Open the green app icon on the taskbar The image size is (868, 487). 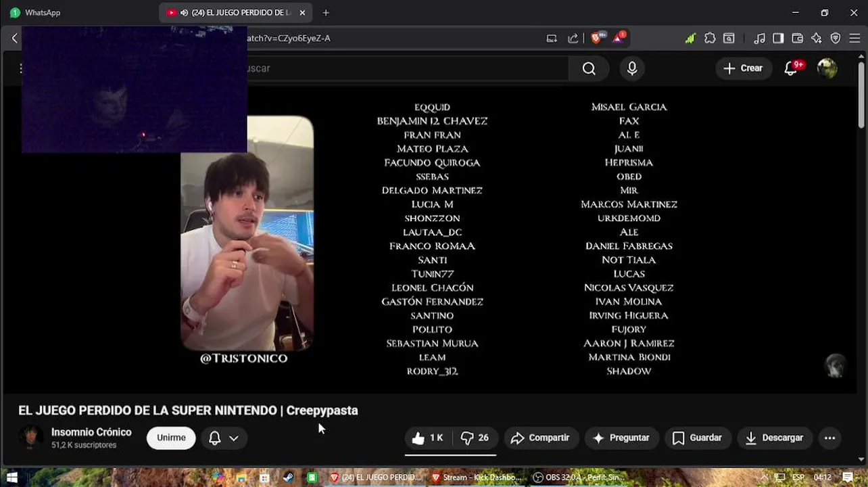click(312, 478)
